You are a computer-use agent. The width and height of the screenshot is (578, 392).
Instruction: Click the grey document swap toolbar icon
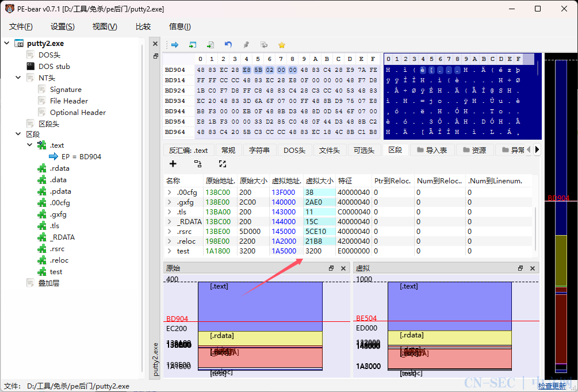point(264,45)
